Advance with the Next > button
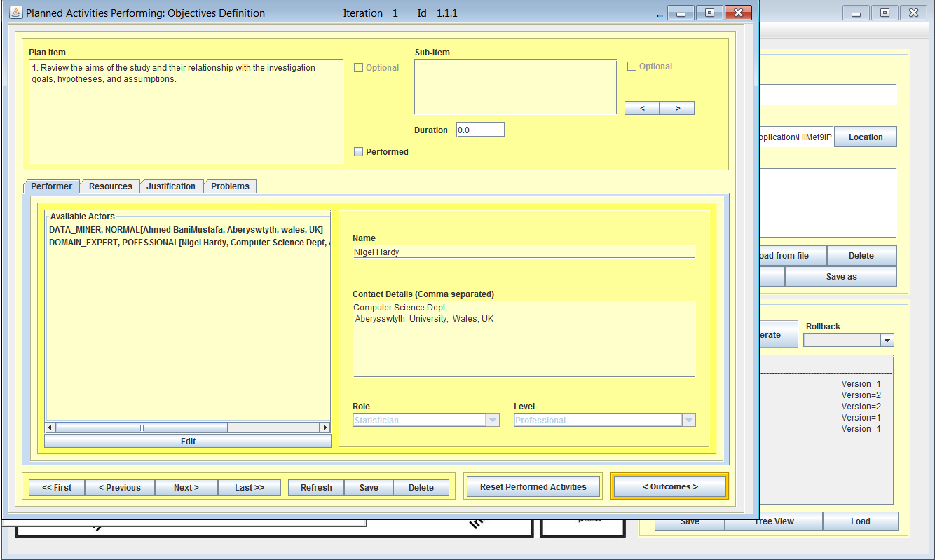 [x=186, y=488]
